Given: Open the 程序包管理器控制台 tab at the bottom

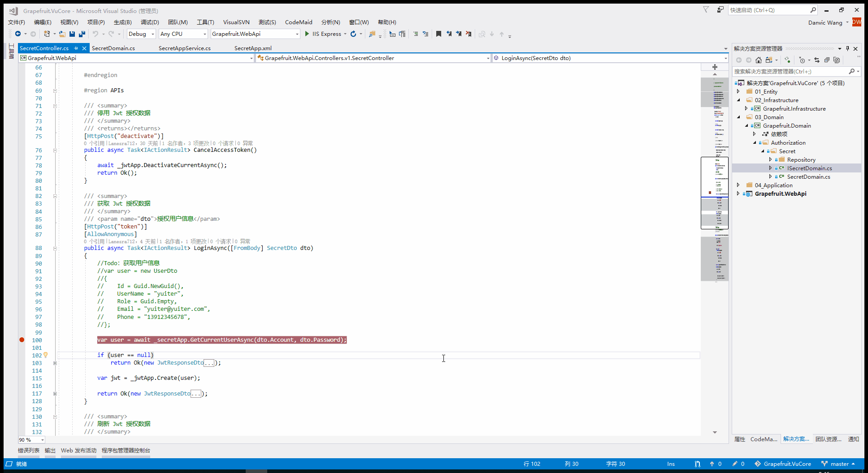Looking at the screenshot, I should (x=126, y=451).
